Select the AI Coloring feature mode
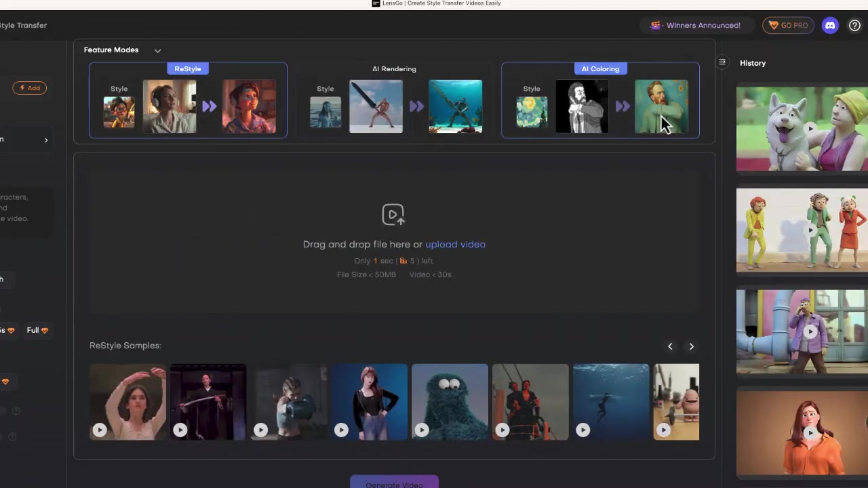 [600, 100]
